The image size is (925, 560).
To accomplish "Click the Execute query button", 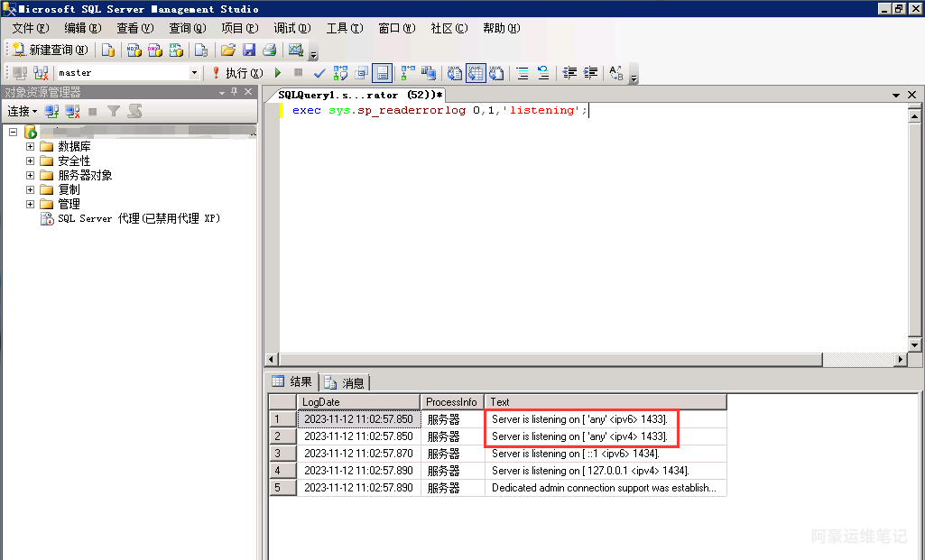I will point(236,73).
